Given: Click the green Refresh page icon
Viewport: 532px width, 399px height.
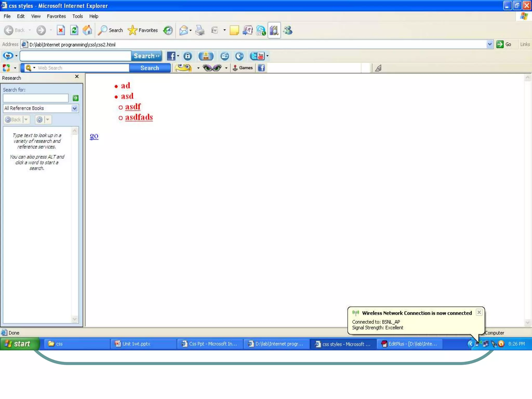Looking at the screenshot, I should coord(74,30).
